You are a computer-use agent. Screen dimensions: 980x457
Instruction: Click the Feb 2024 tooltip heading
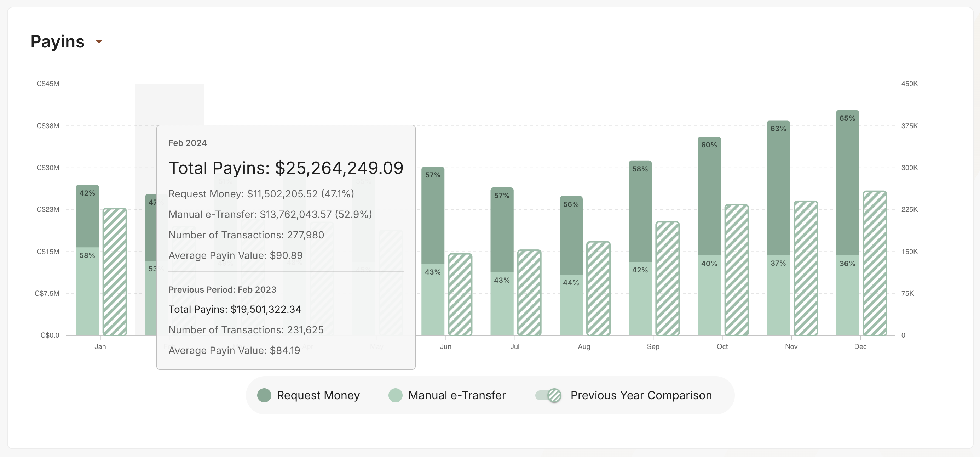[188, 143]
